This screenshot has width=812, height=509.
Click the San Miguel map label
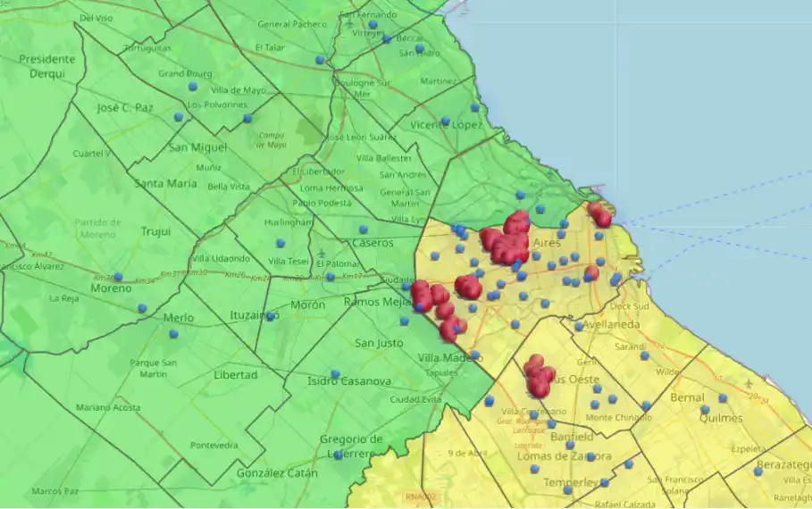pos(197,147)
